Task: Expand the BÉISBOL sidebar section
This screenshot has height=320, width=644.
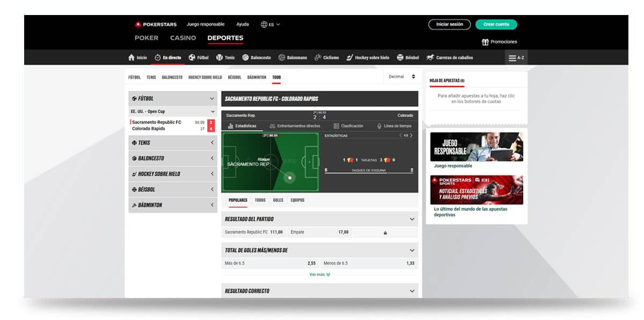Action: 173,190
